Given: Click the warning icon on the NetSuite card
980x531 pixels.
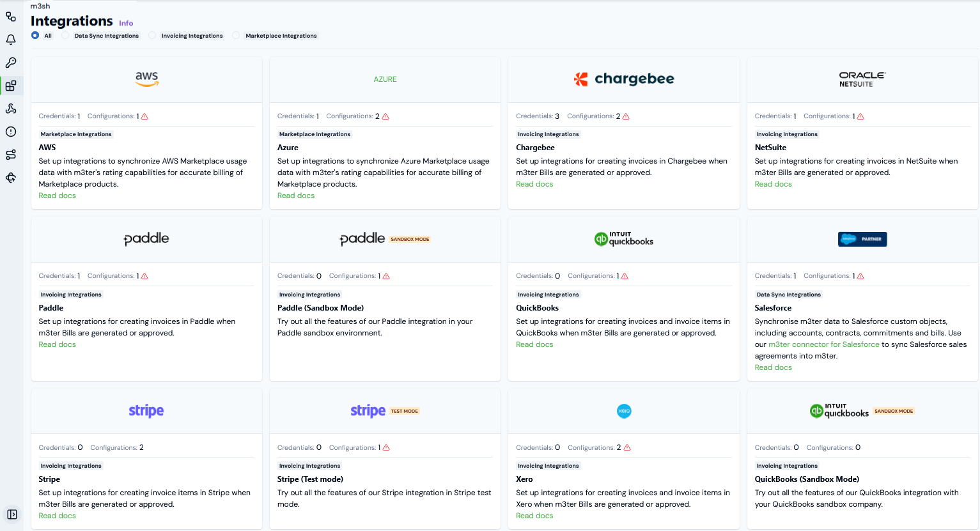Looking at the screenshot, I should click(x=860, y=116).
